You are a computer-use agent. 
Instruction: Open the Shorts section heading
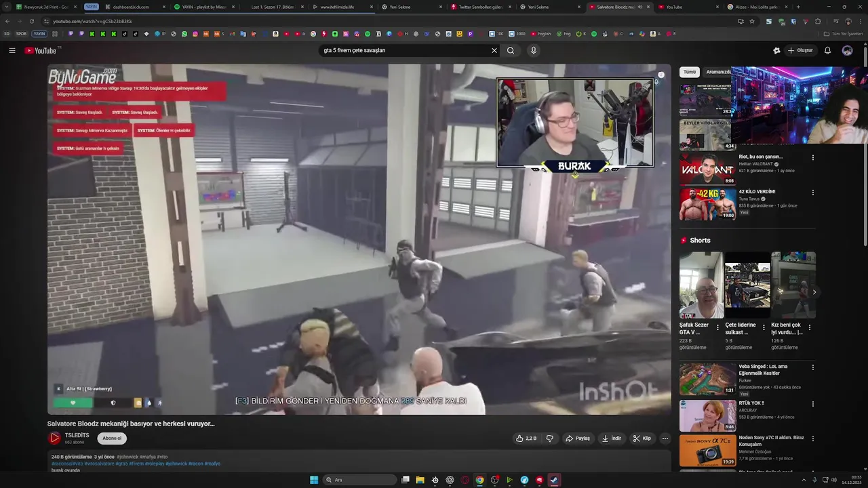coord(700,241)
